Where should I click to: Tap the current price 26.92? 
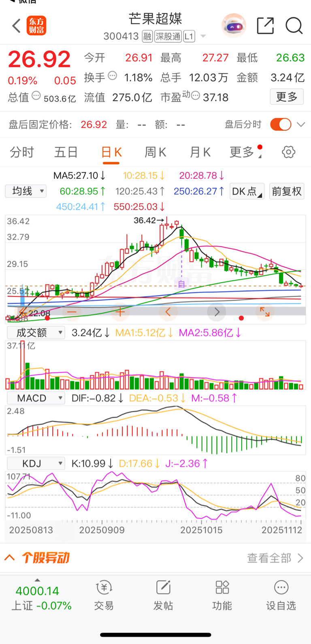(x=39, y=59)
